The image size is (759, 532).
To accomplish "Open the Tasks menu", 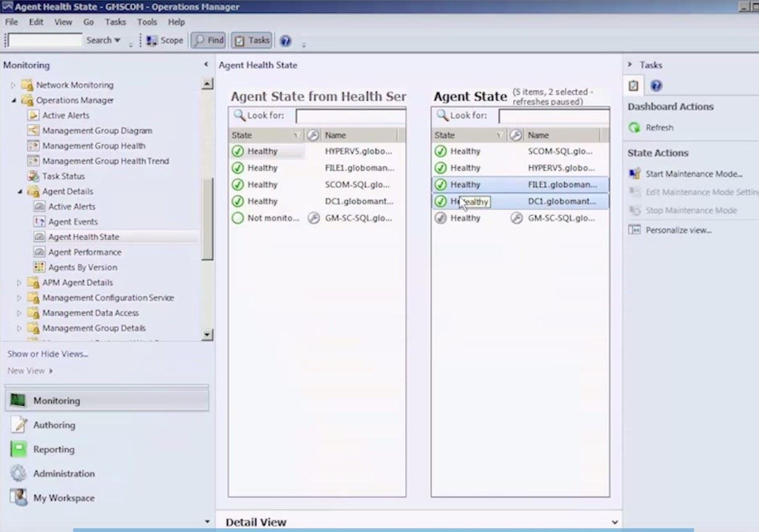I will 115,22.
